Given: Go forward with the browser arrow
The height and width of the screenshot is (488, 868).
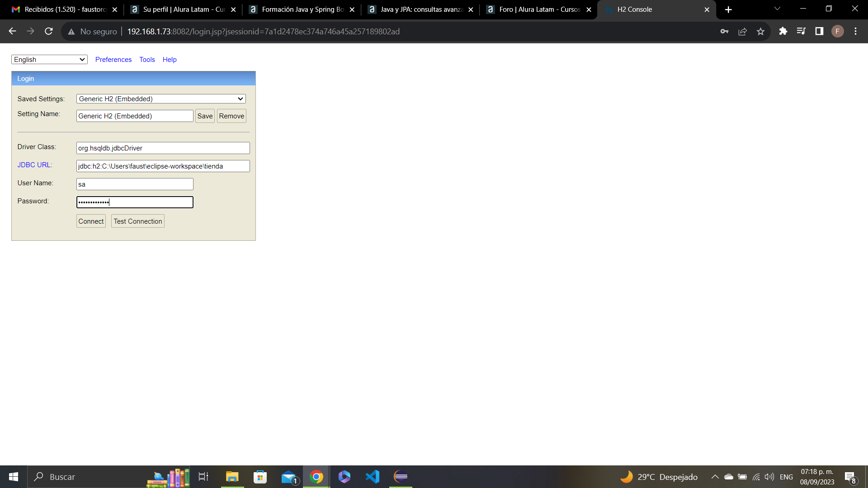Looking at the screenshot, I should click(30, 31).
